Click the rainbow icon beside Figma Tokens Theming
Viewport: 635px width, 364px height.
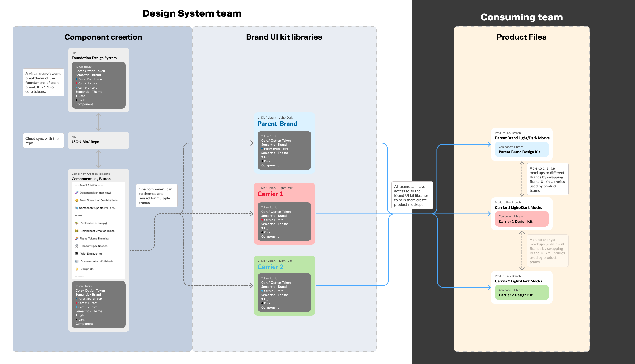tap(76, 238)
